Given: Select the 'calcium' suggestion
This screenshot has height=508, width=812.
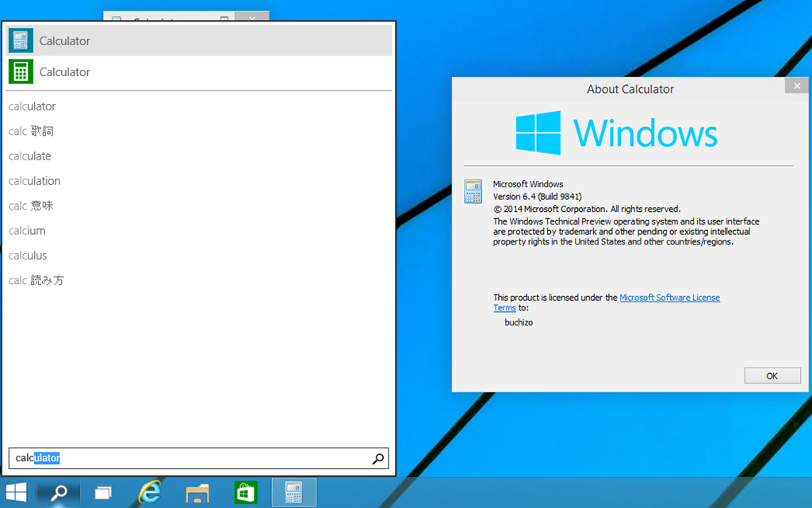Looking at the screenshot, I should (27, 231).
